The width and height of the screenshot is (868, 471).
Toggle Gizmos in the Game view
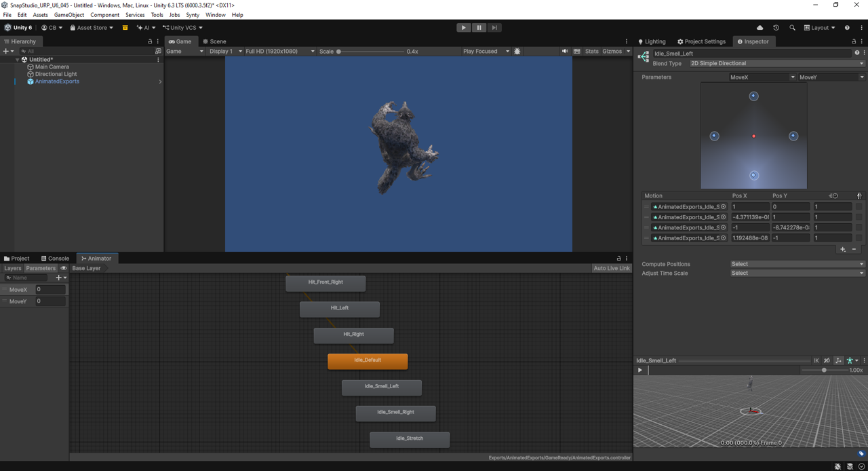[x=612, y=51]
